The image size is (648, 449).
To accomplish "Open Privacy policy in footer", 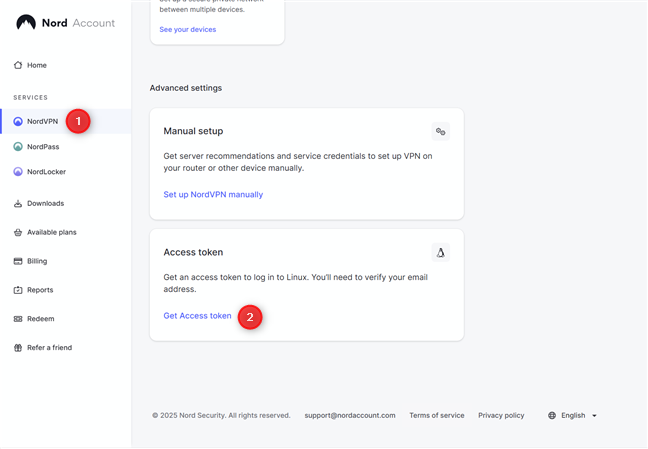I will pyautogui.click(x=501, y=415).
